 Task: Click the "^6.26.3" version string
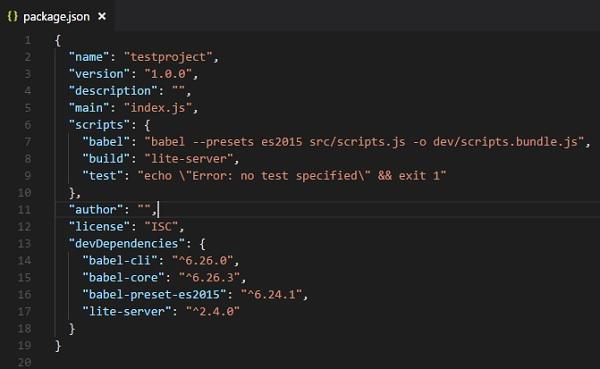pos(209,278)
